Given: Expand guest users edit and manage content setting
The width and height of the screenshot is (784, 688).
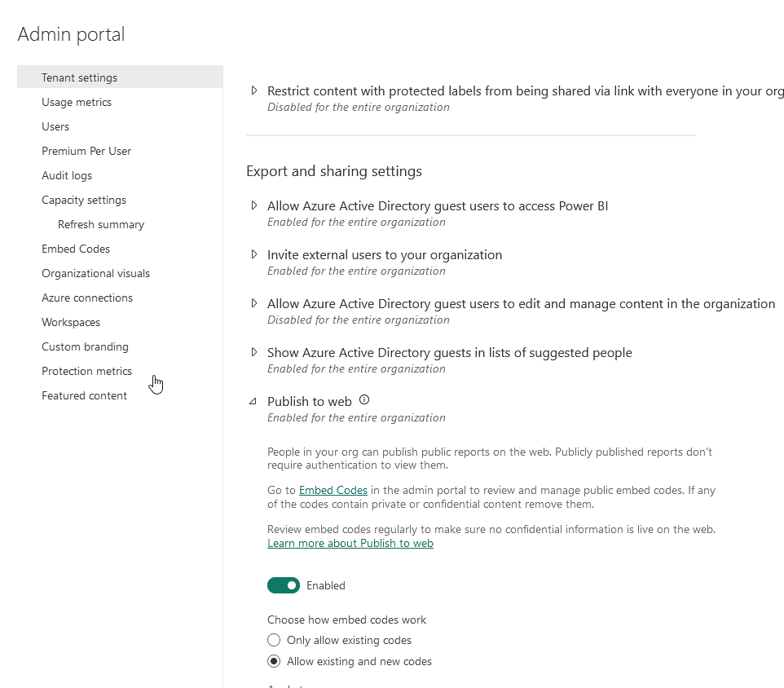Looking at the screenshot, I should click(x=254, y=303).
